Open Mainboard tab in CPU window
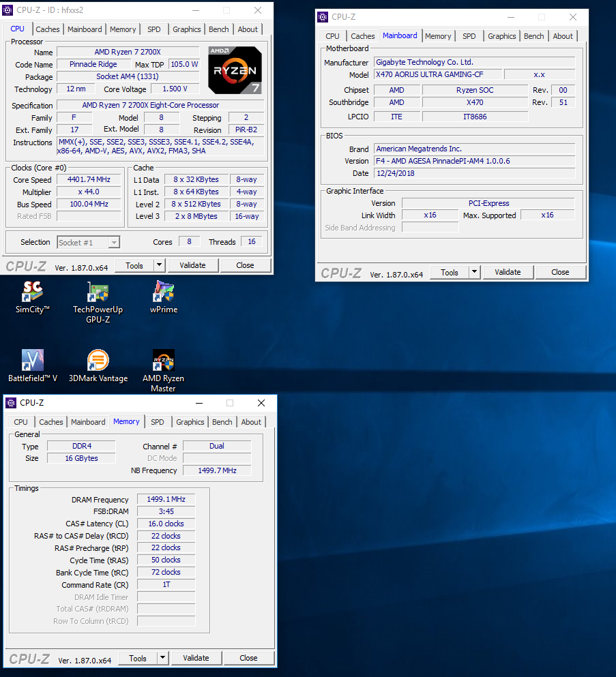The height and width of the screenshot is (677, 616). click(85, 29)
